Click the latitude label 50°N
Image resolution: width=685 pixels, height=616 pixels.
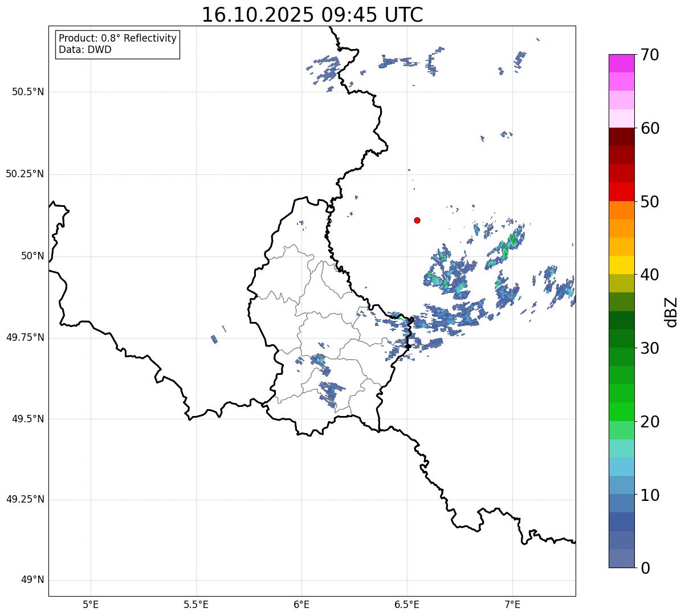pyautogui.click(x=32, y=256)
